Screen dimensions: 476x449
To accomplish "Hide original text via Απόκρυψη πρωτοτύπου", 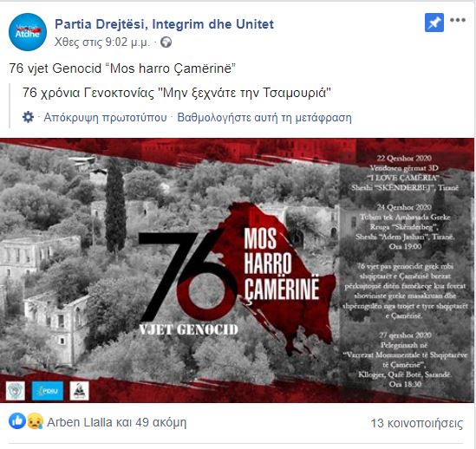I will [105, 118].
